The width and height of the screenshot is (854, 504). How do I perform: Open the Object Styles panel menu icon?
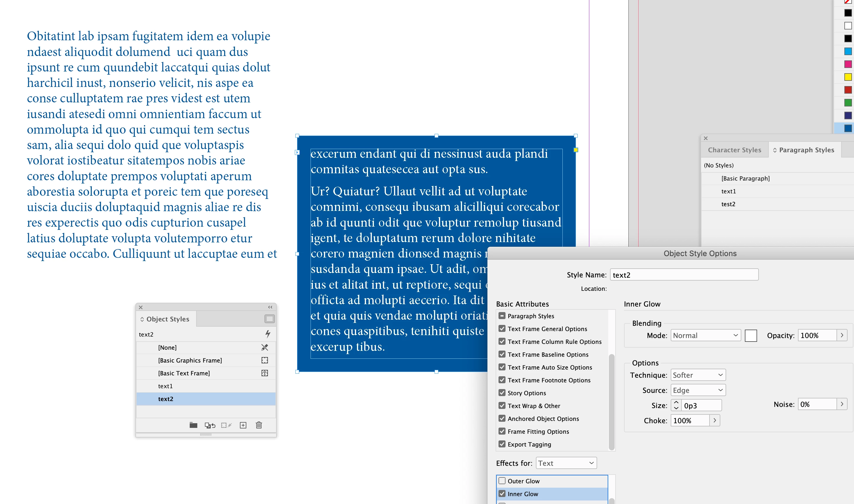click(x=269, y=318)
